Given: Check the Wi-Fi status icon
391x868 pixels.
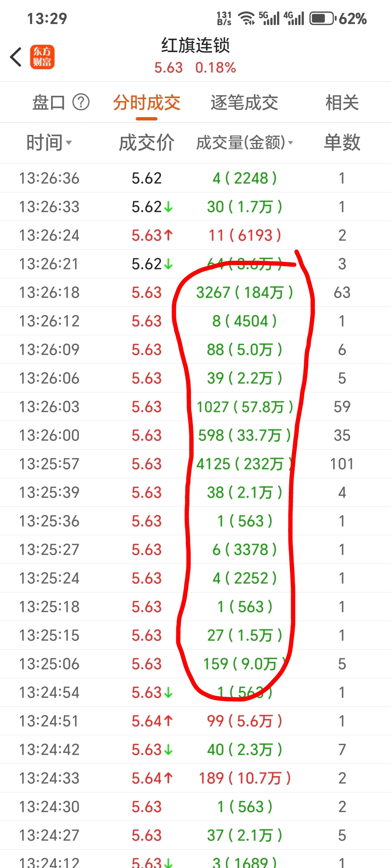Looking at the screenshot, I should click(x=247, y=18).
